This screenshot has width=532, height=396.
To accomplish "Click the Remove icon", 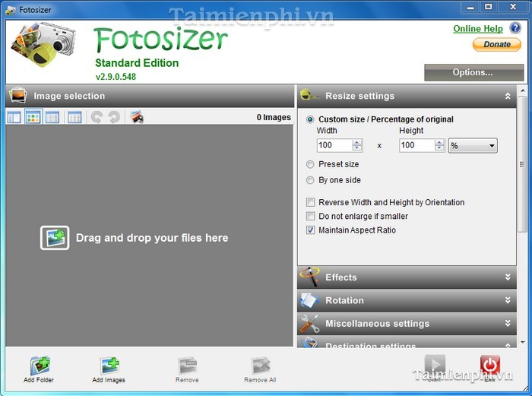I will click(187, 366).
